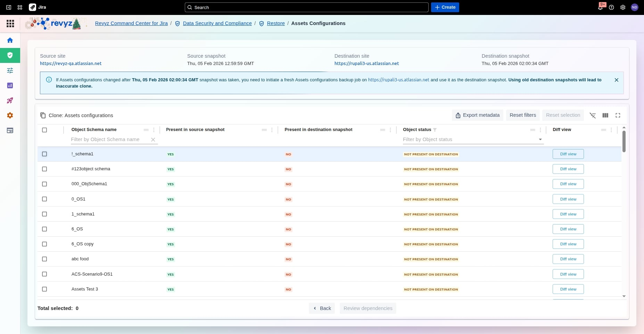This screenshot has width=644, height=334.
Task: Click the rocket icon in the sidebar
Action: point(10,100)
